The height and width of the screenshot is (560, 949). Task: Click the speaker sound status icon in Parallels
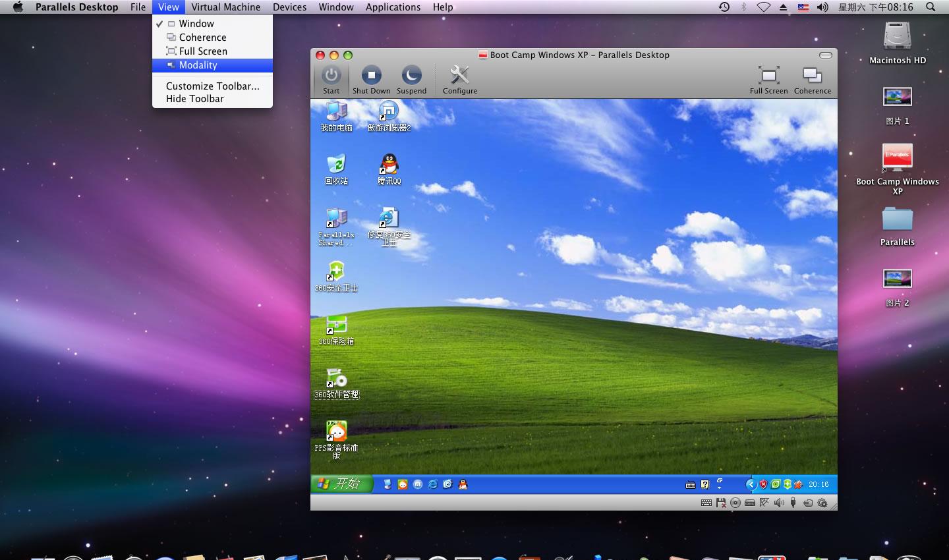(779, 503)
